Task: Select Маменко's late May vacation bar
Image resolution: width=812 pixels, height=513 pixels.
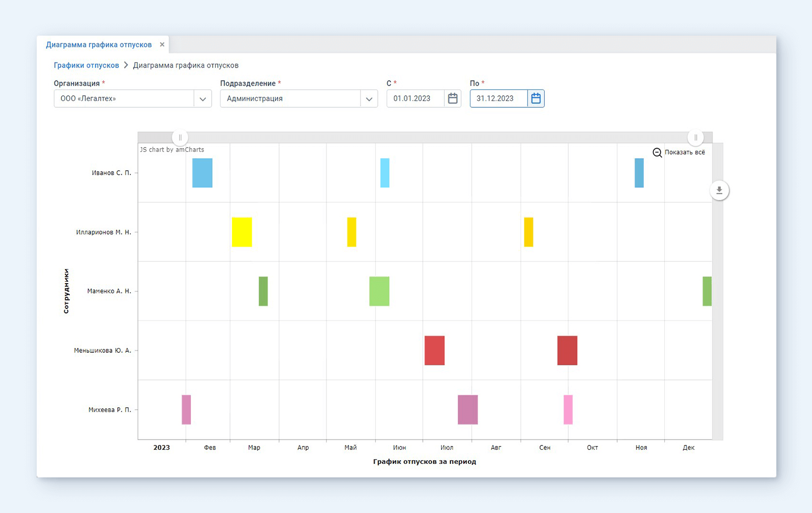Action: pyautogui.click(x=379, y=291)
